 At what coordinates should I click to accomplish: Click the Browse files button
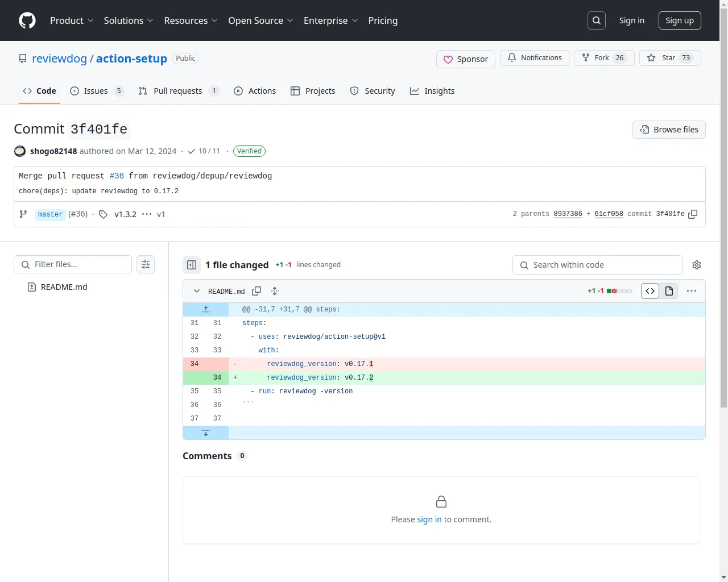click(669, 130)
